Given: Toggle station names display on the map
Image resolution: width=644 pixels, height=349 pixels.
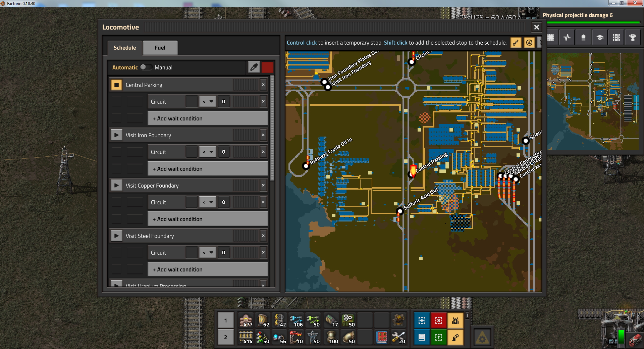Looking at the screenshot, I should pyautogui.click(x=516, y=43).
